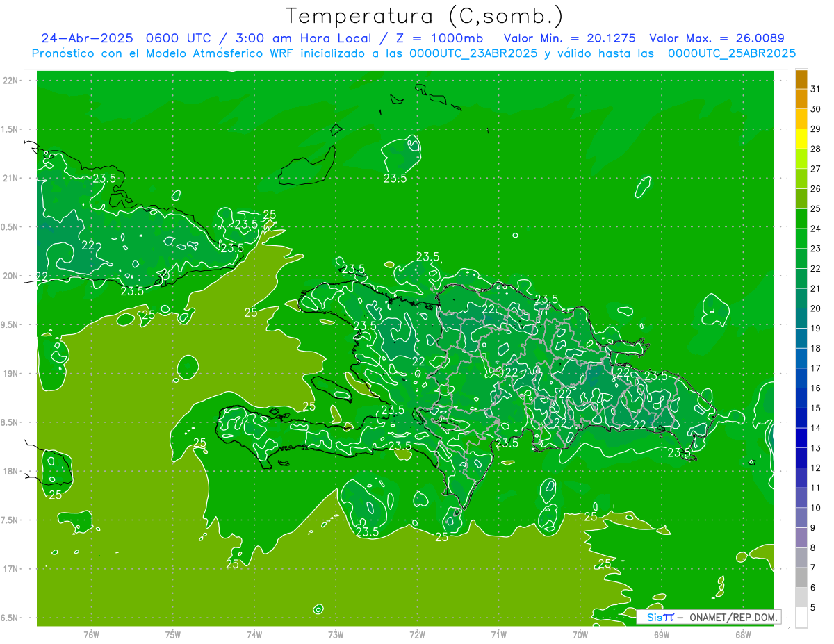The image size is (834, 644).
Task: Click legend value '10' on the color scale
Action: 815,508
